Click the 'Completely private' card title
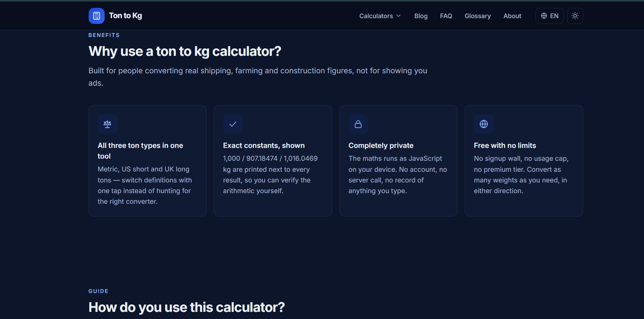The height and width of the screenshot is (319, 644). click(381, 145)
